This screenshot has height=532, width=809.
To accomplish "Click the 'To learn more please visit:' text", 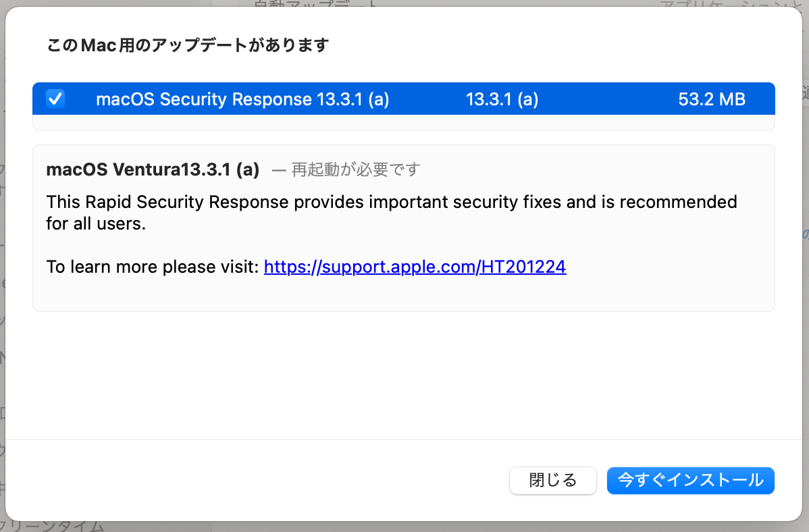I will coord(153,267).
